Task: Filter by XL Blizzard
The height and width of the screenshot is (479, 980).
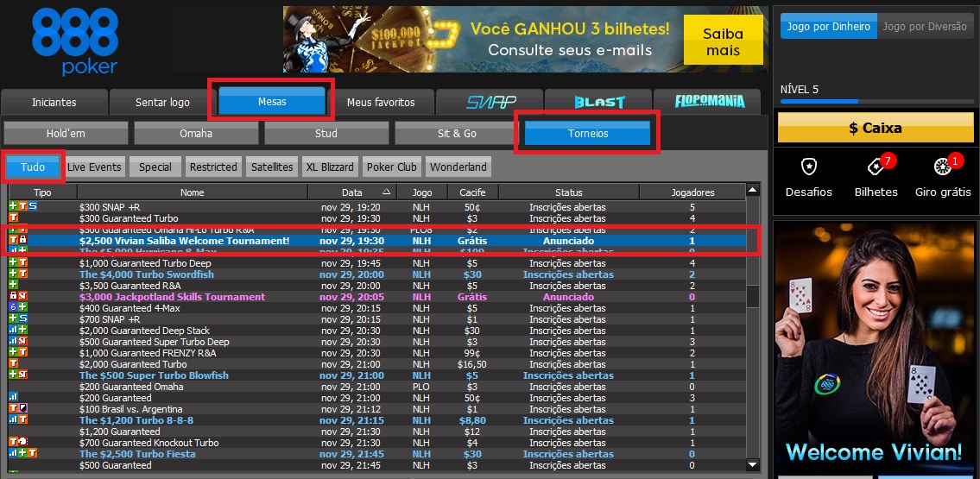Action: click(329, 167)
